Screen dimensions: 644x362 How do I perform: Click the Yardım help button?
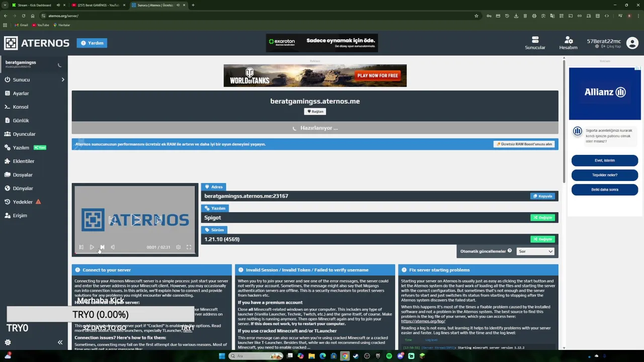(x=92, y=43)
